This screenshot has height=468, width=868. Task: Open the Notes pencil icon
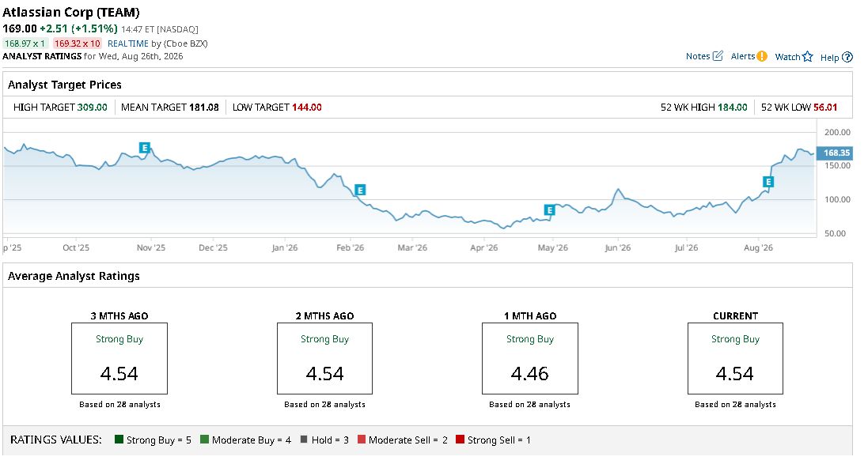(x=718, y=56)
